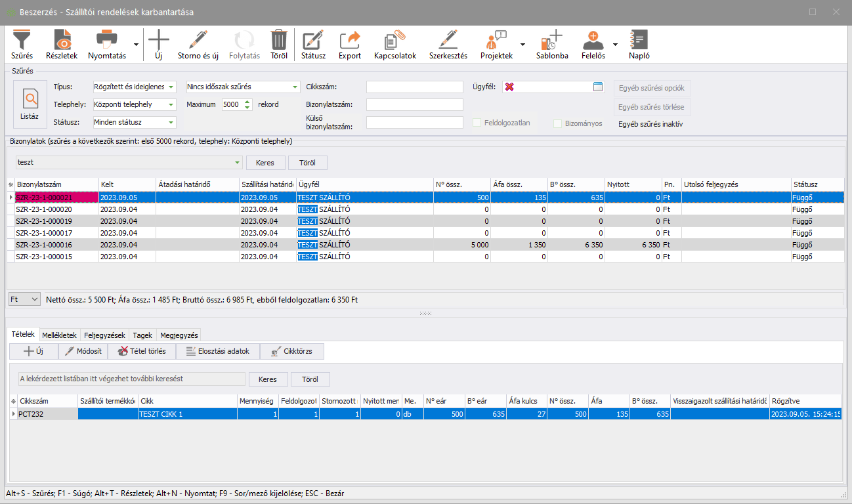The image size is (852, 504).
Task: Open the Export toolbar icon
Action: click(350, 41)
